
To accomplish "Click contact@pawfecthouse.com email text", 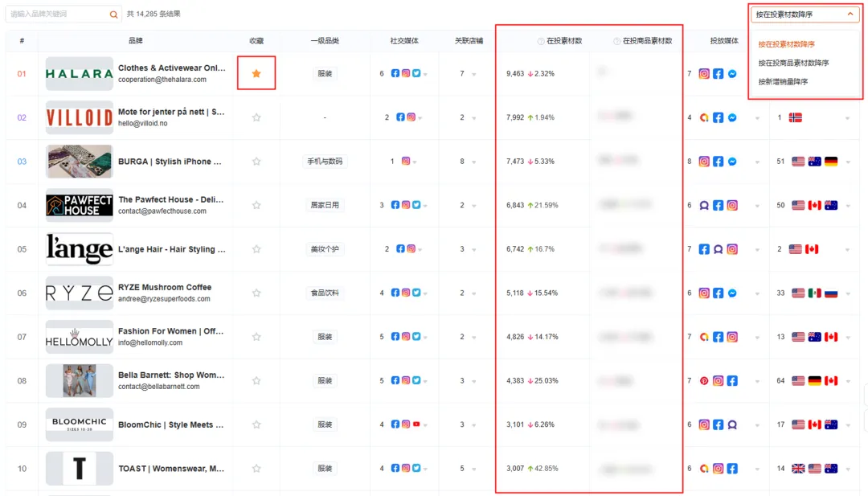I will pos(162,211).
